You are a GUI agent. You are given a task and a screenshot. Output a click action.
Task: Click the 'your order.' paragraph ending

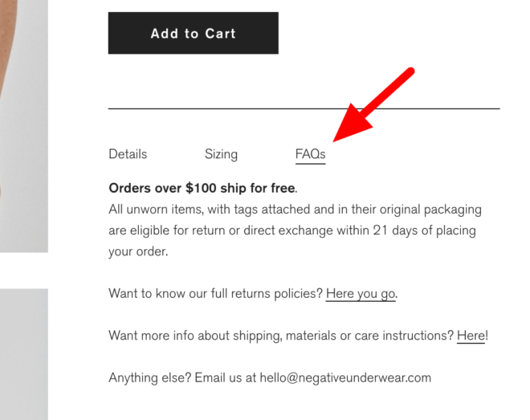pyautogui.click(x=138, y=251)
